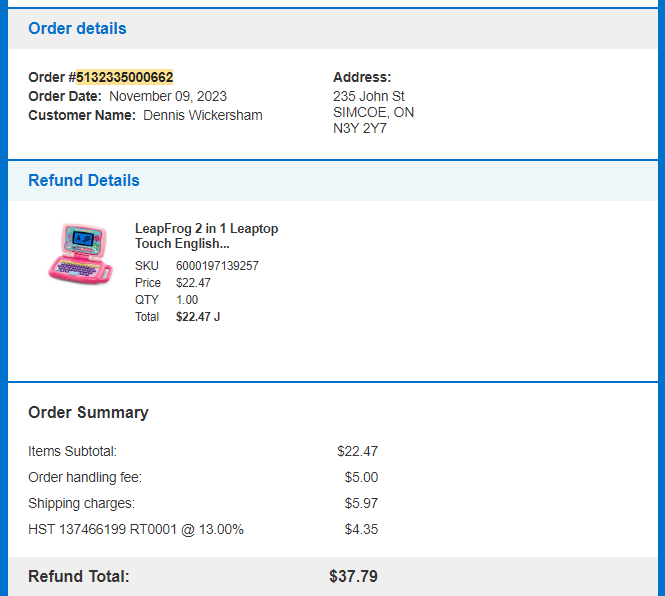Click the LeapFrog Leaptop product image

pos(80,254)
